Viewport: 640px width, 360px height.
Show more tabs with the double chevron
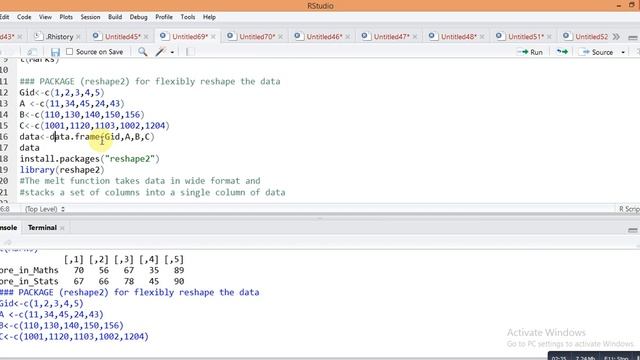616,37
